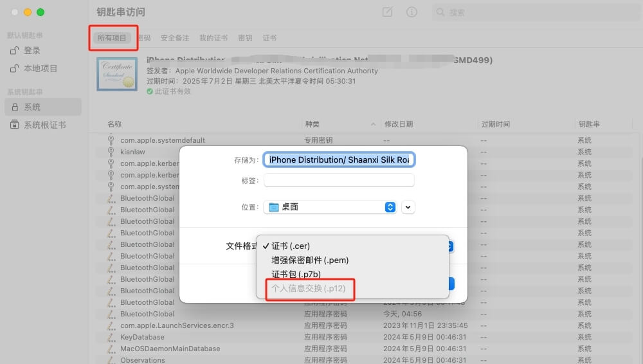Click the locked padlock icon beside 系统

click(15, 107)
